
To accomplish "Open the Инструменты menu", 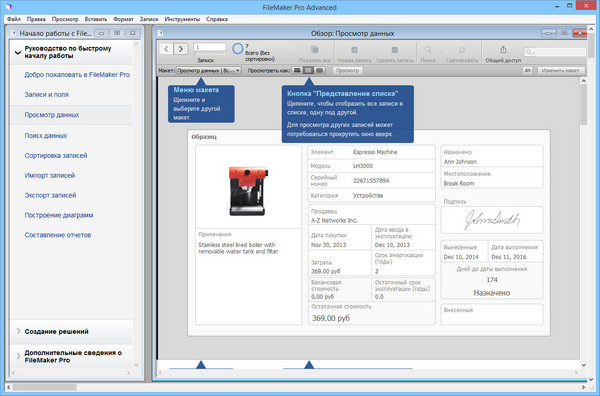I will tap(182, 19).
